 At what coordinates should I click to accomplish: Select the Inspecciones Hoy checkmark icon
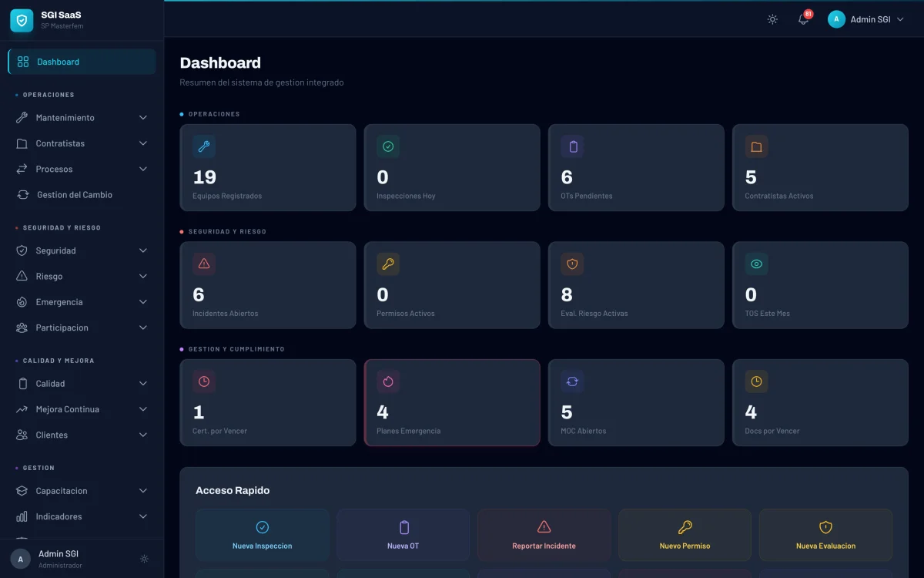[x=388, y=146]
